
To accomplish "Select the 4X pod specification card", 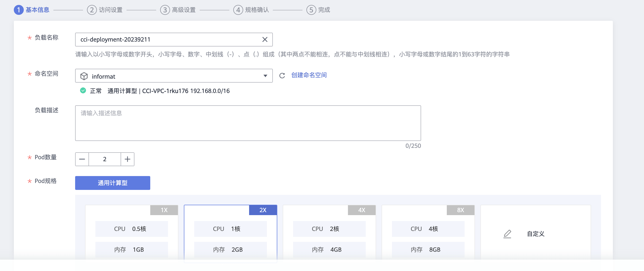I will coord(329,234).
